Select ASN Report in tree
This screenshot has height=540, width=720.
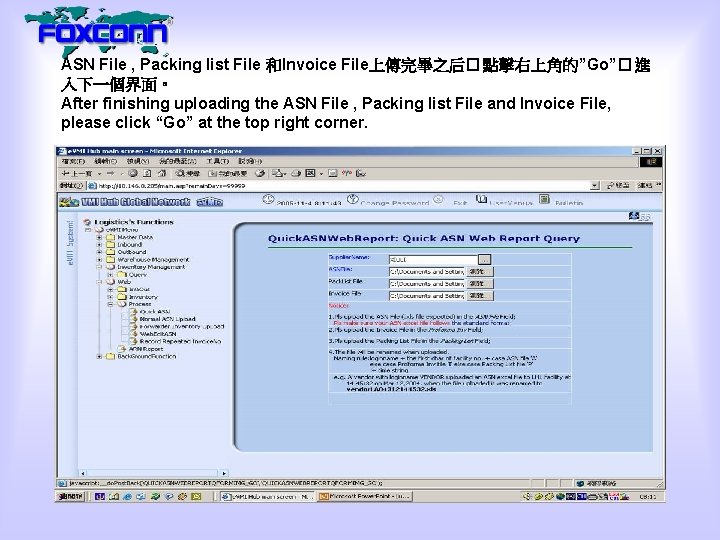click(x=146, y=349)
